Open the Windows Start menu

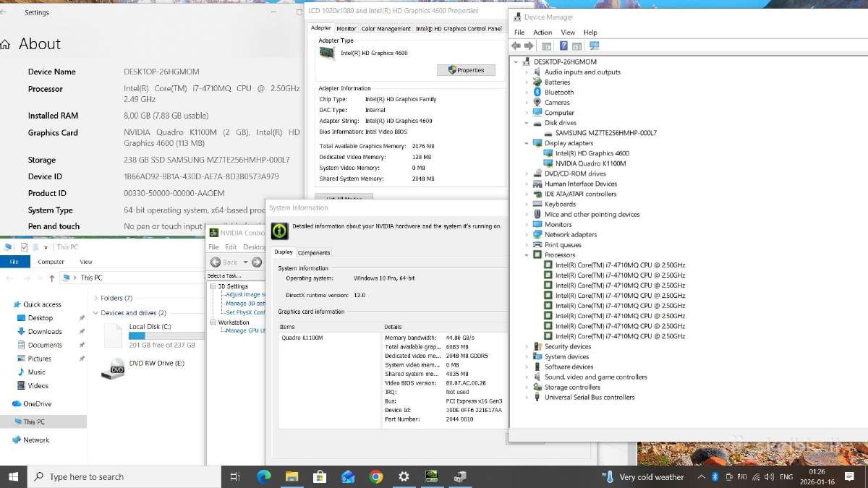pos(13,476)
